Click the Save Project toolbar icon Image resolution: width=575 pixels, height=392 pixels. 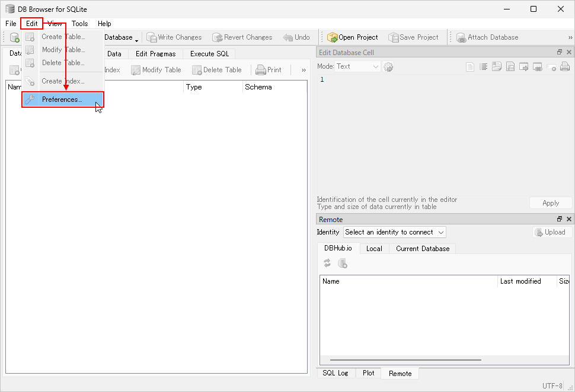394,37
